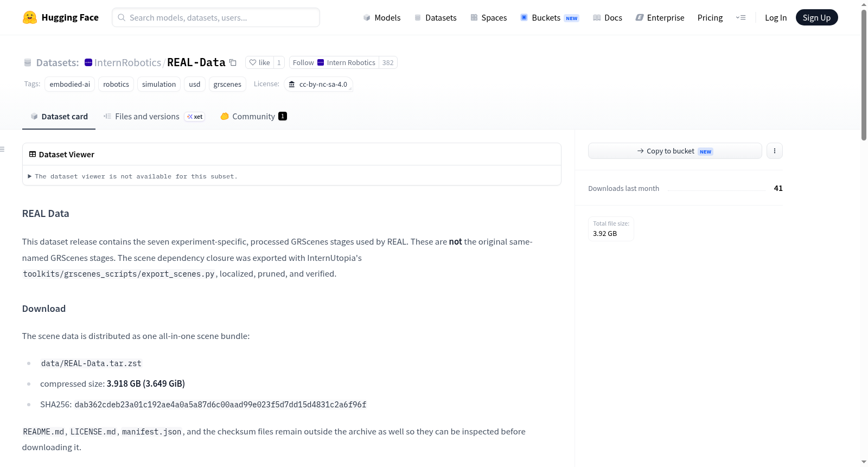Click the REAL Data heading

click(46, 214)
